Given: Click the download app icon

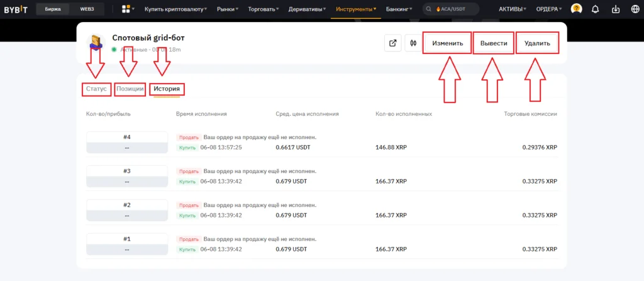Looking at the screenshot, I should pos(615,9).
